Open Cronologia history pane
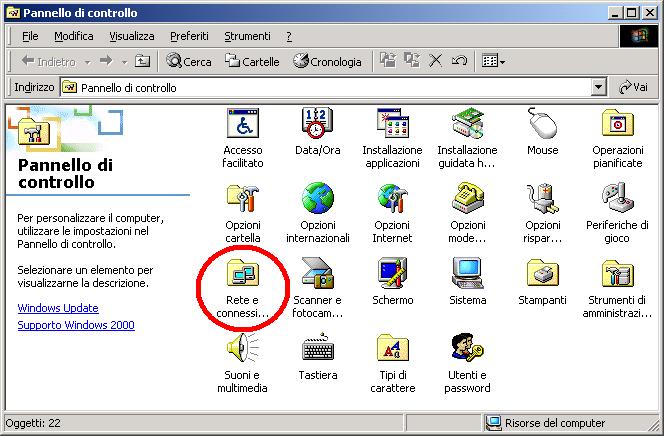 tap(327, 61)
